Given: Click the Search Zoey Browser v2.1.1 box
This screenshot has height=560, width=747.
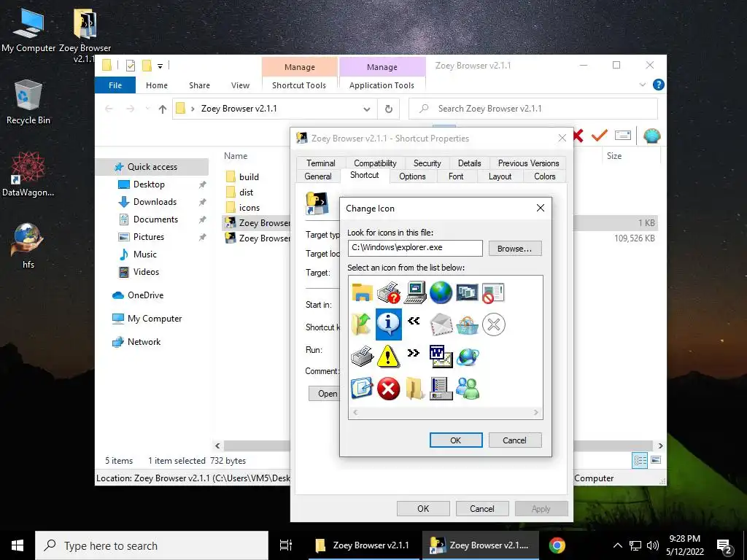Looking at the screenshot, I should tap(533, 109).
